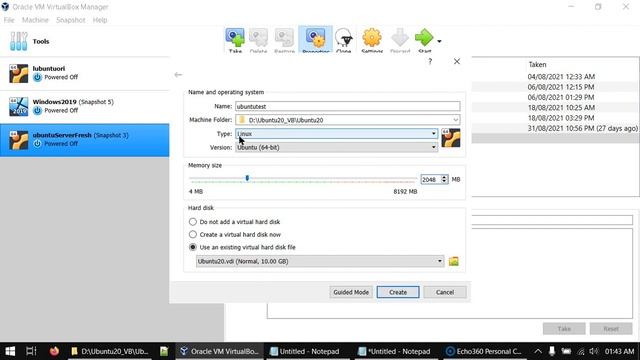Screen dimensions: 640x360
Task: Select the lubuntuori virtual machine
Action: click(84, 73)
